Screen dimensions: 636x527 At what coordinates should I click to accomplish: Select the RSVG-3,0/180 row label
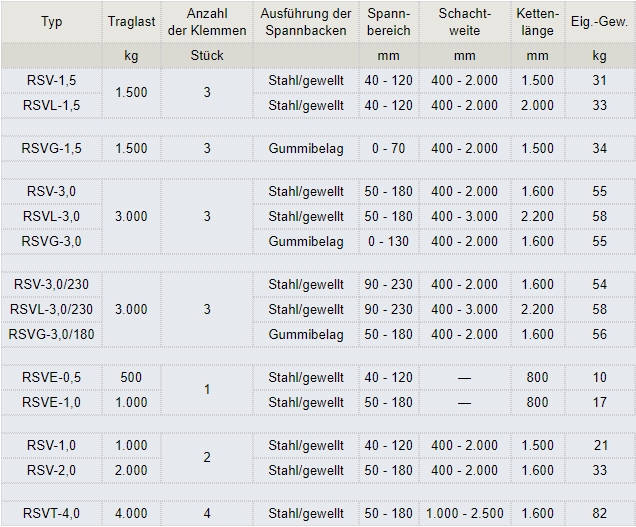coord(51,334)
